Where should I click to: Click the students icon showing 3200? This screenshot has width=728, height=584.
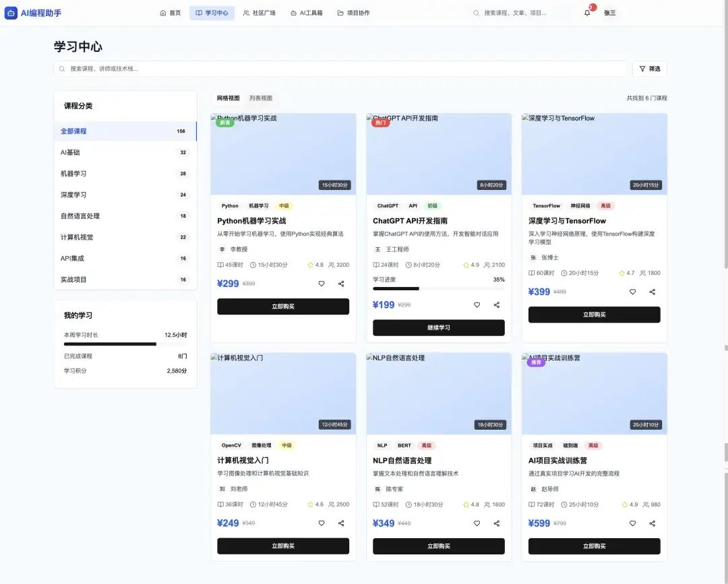[331, 265]
